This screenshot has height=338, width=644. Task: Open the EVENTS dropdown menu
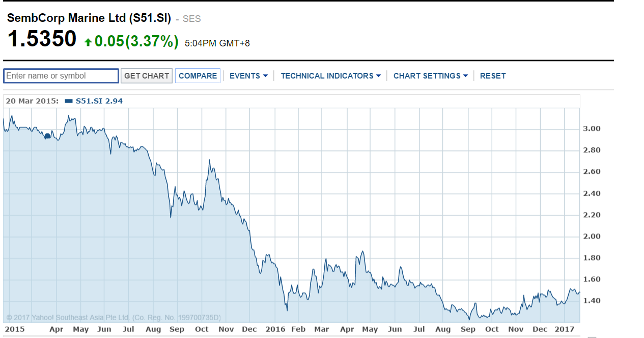[x=248, y=75]
